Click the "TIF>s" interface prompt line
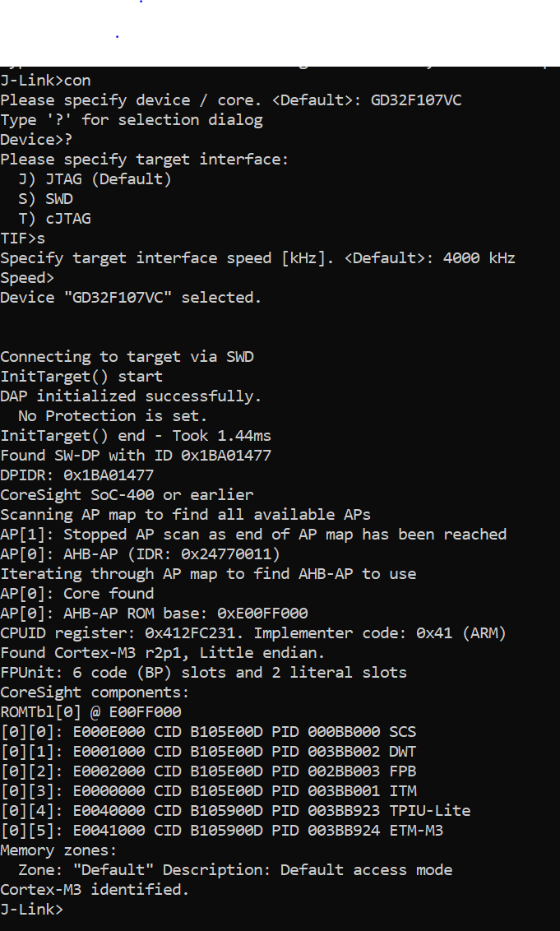This screenshot has width=560, height=931. pos(23,238)
